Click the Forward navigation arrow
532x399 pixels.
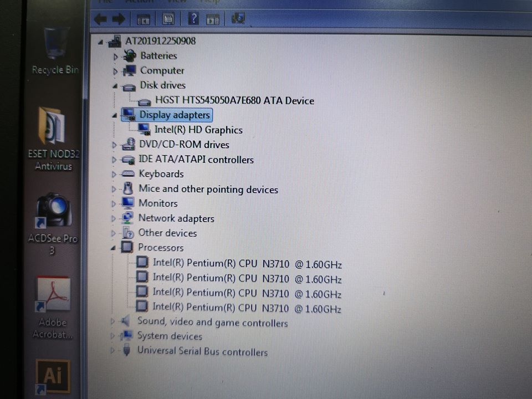[x=117, y=19]
